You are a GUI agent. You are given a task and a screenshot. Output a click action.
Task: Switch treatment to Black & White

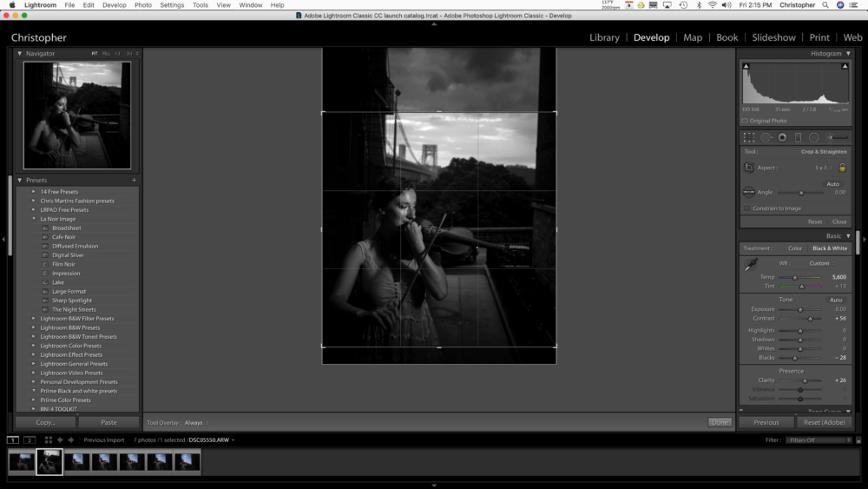830,248
